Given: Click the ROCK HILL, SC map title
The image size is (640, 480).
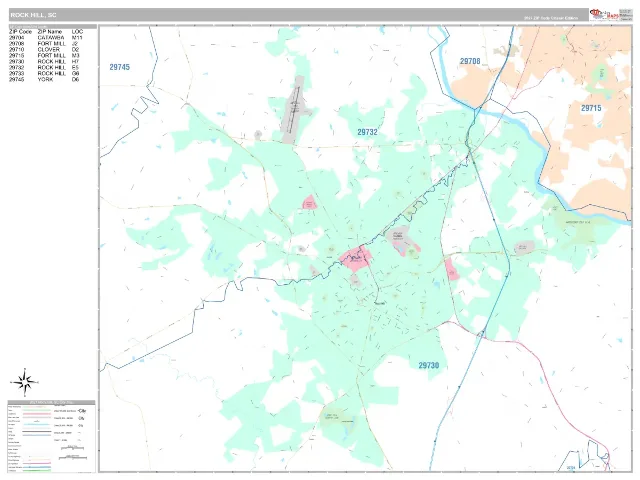Looking at the screenshot, I should point(33,15).
